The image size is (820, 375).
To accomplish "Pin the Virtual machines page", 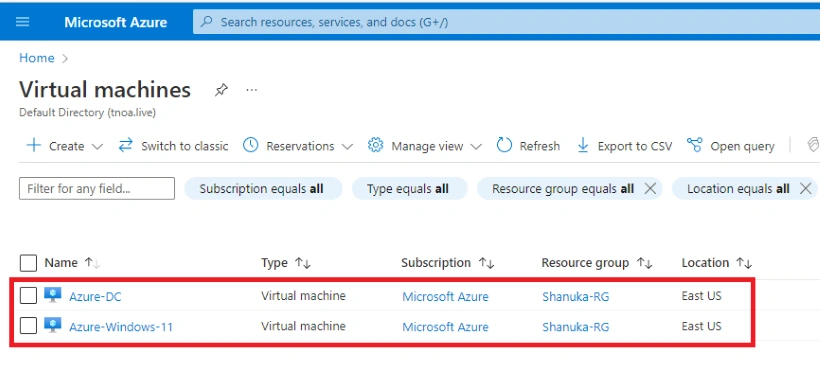I will 221,90.
